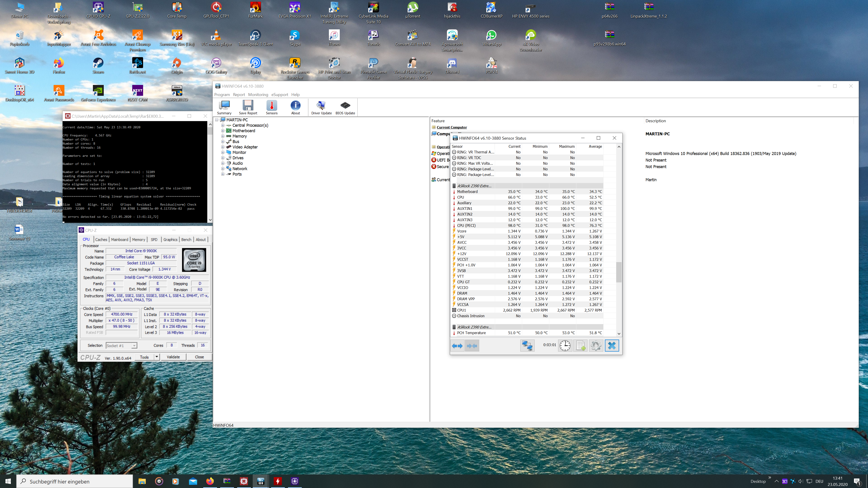Screen dimensions: 868x488
Task: Click the Close button in CPU-Z
Action: pyautogui.click(x=199, y=357)
